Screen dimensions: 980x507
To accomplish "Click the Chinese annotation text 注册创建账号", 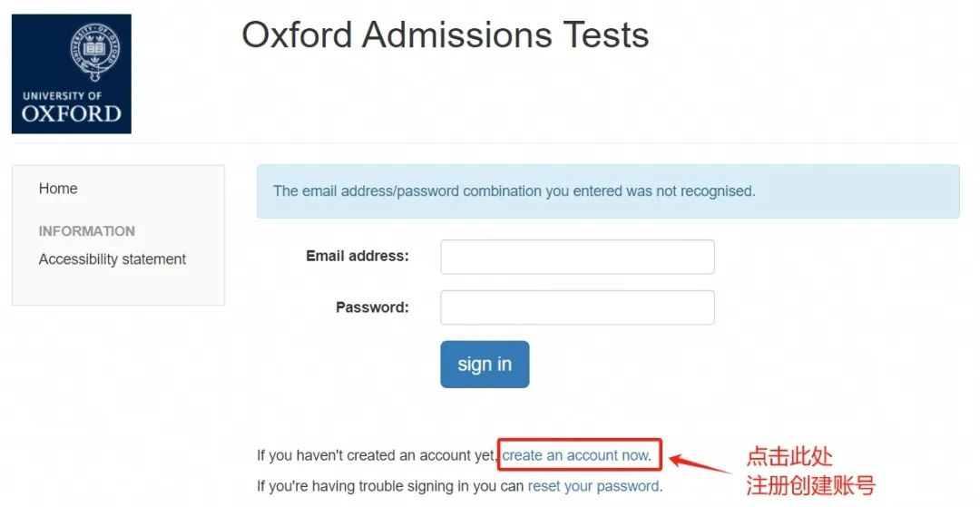I will coord(810,485).
